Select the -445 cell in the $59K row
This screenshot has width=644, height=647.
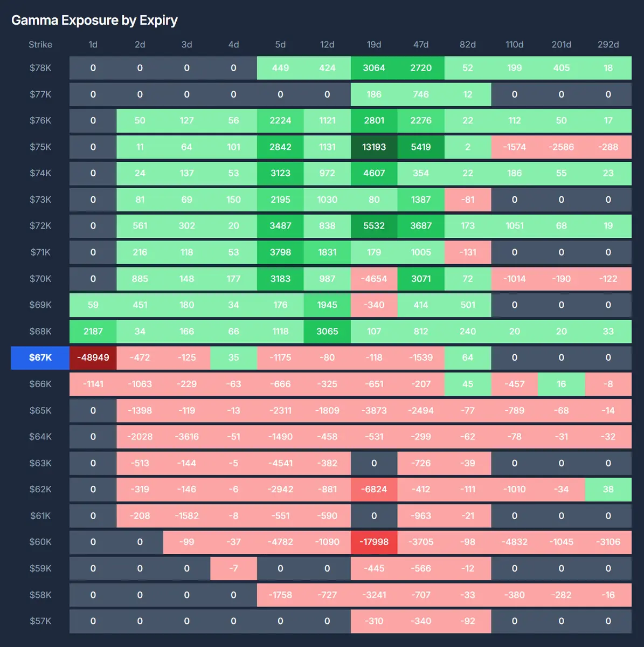[374, 568]
